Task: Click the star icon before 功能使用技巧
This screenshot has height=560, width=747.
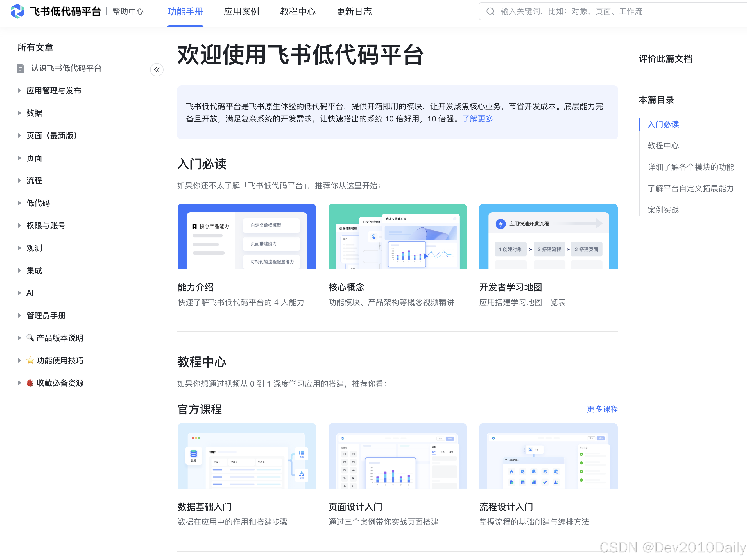Action: [30, 360]
